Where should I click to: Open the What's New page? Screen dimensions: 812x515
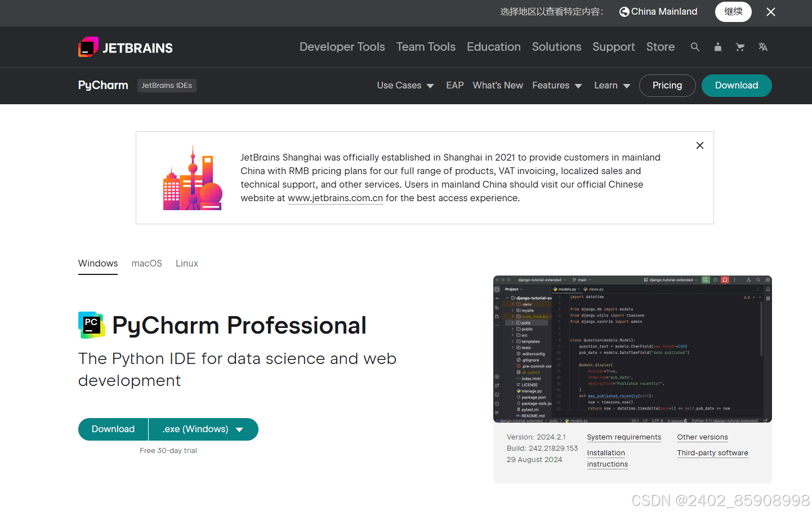pyautogui.click(x=498, y=86)
